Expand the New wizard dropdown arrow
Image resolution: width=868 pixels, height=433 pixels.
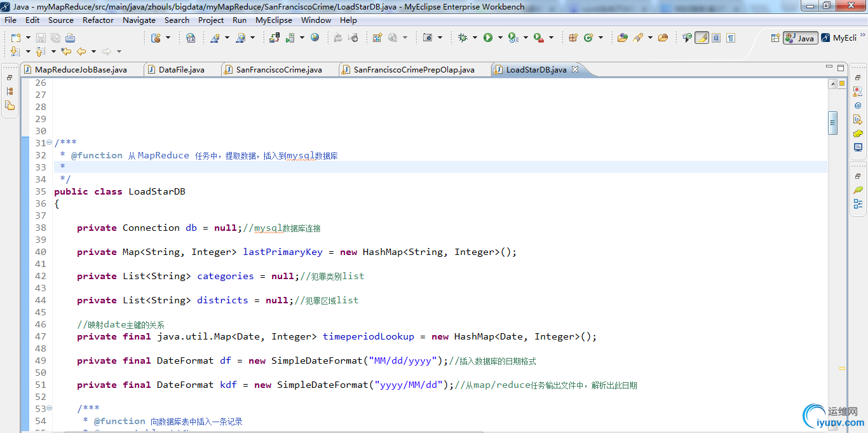(x=27, y=38)
